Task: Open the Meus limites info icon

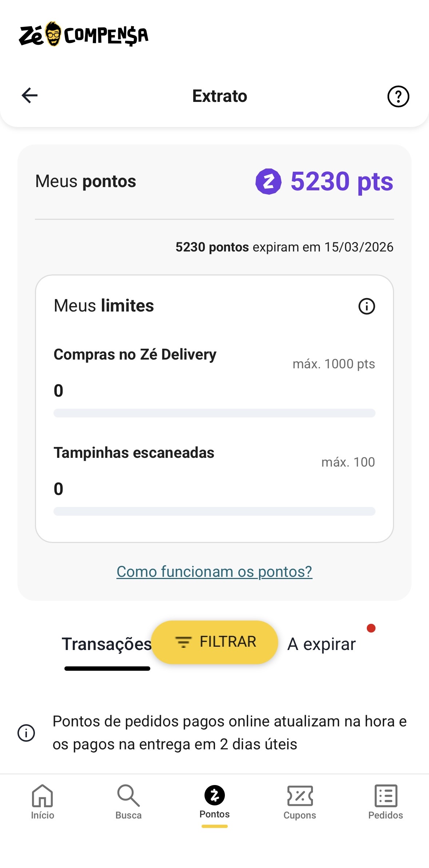Action: [366, 306]
